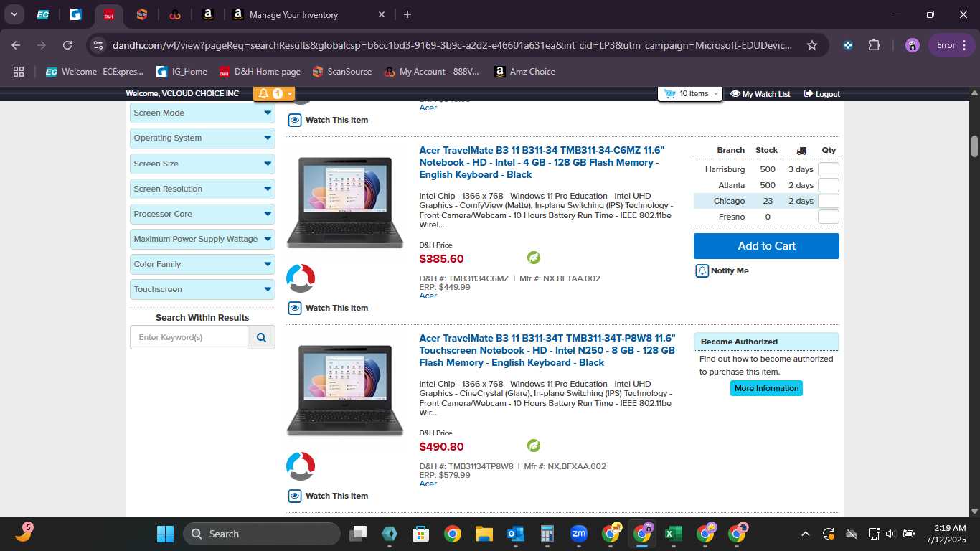Open the notification bell with badge 1
This screenshot has height=551, width=980.
tap(274, 93)
